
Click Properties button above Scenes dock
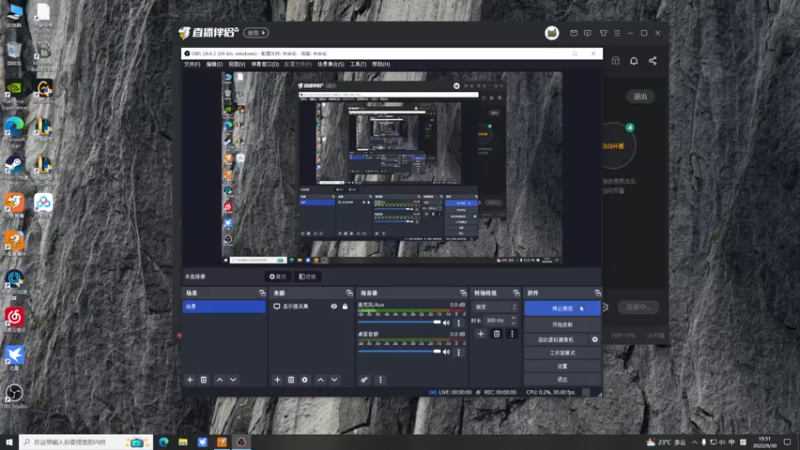278,277
